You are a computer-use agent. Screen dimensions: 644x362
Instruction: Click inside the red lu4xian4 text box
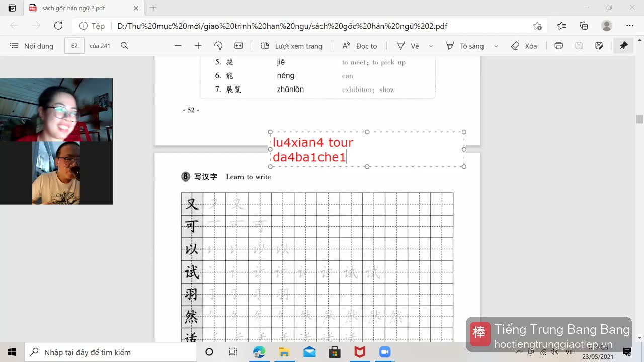[x=367, y=149]
